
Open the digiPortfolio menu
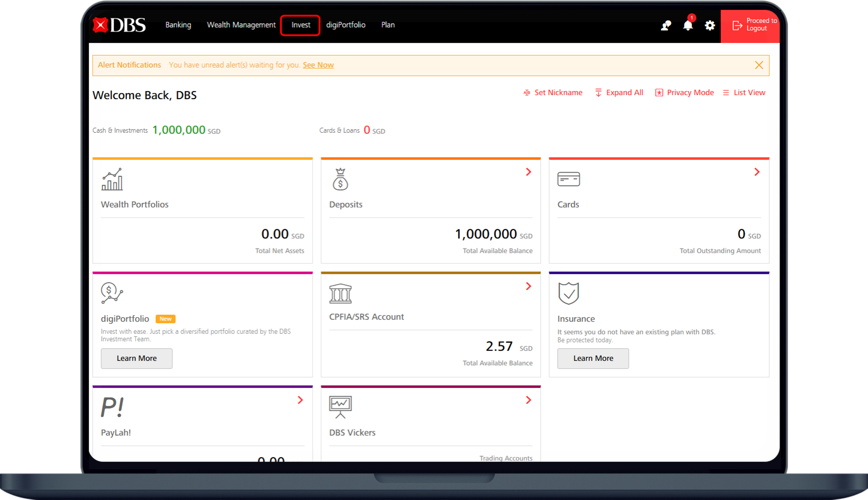pyautogui.click(x=346, y=25)
